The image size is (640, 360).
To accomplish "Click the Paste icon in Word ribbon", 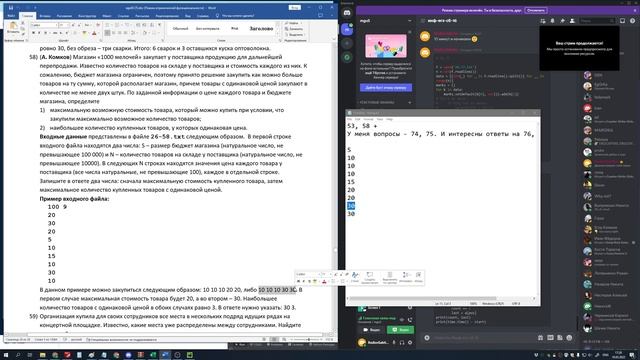I will 13,28.
